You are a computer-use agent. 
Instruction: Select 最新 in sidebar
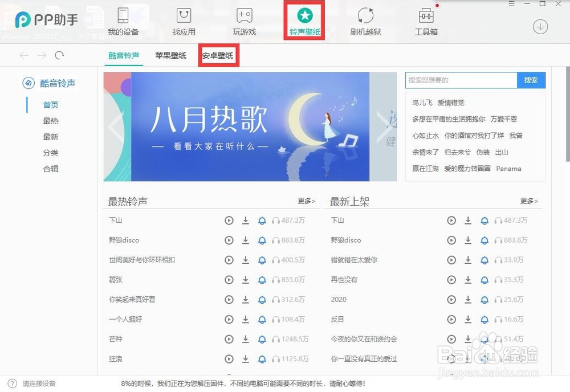pos(51,137)
